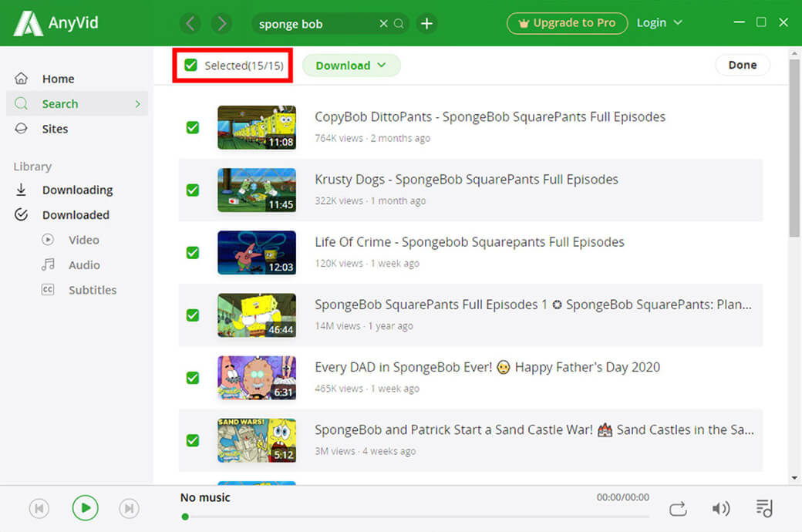Maximize the AnyVid window
802x532 pixels.
(x=761, y=22)
